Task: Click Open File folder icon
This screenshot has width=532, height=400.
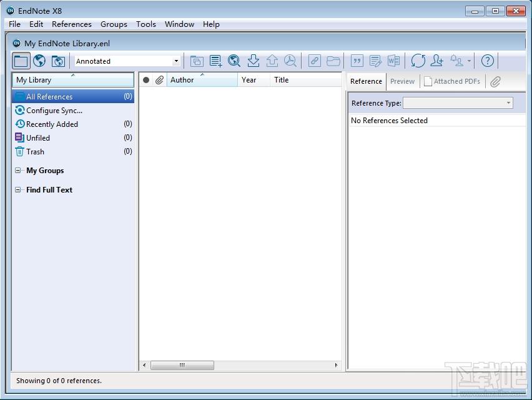Action: (333, 61)
